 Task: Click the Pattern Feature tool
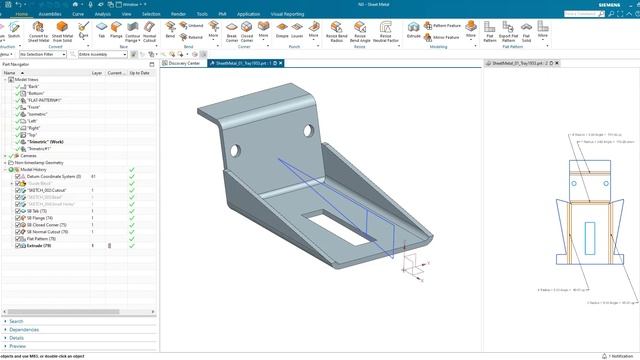(x=442, y=25)
